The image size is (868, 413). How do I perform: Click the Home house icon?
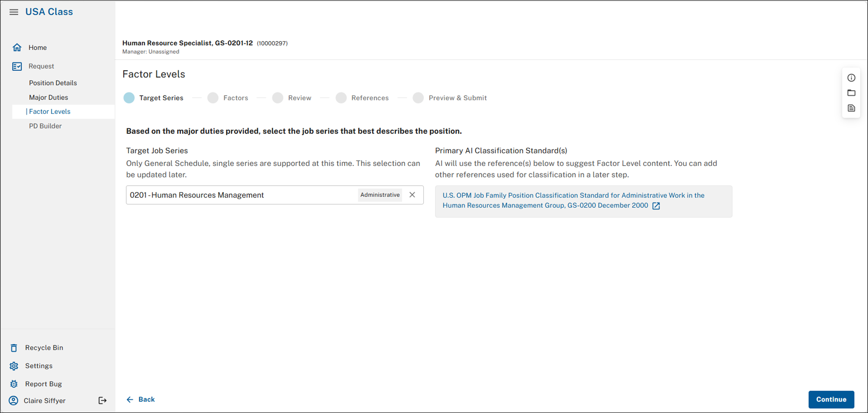point(17,47)
